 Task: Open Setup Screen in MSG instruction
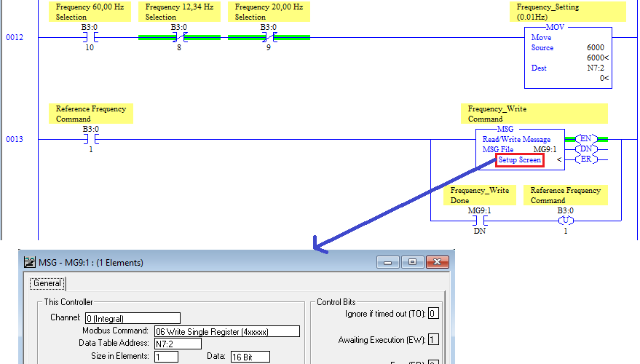[520, 160]
